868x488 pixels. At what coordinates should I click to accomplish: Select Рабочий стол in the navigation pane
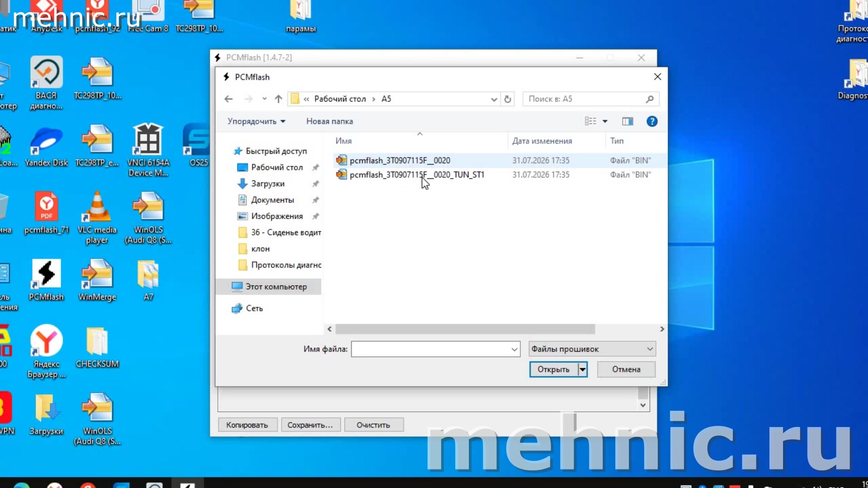tap(277, 167)
